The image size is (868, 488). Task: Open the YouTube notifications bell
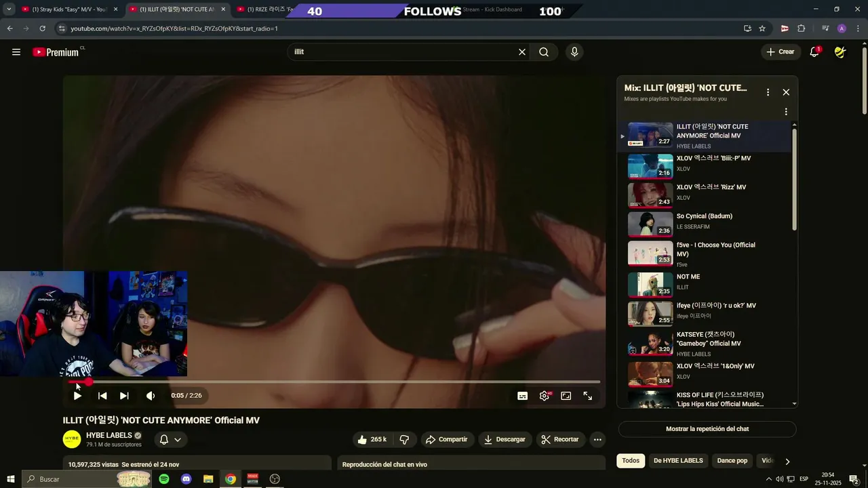[x=814, y=52]
